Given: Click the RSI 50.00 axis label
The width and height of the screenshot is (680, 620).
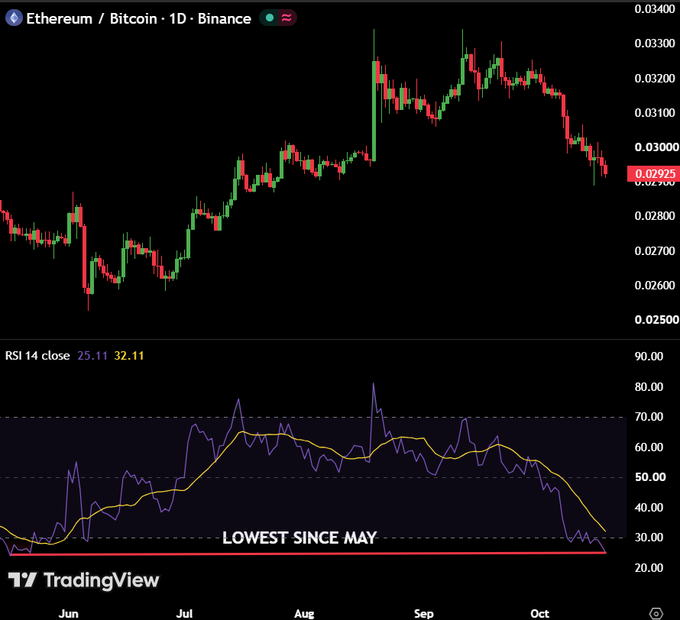Looking at the screenshot, I should tap(650, 477).
